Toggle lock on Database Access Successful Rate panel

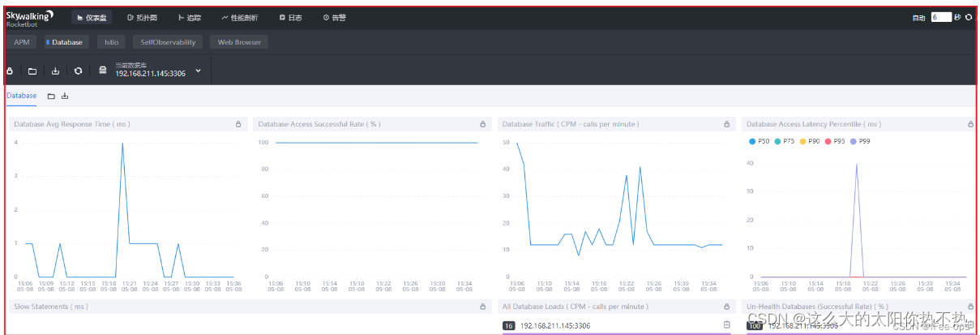[x=482, y=124]
